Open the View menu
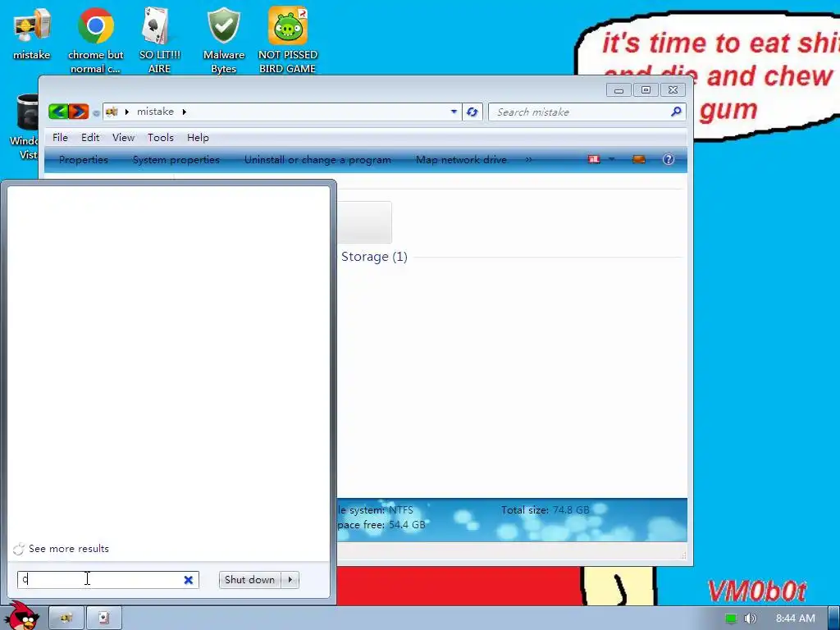The height and width of the screenshot is (630, 840). [123, 138]
